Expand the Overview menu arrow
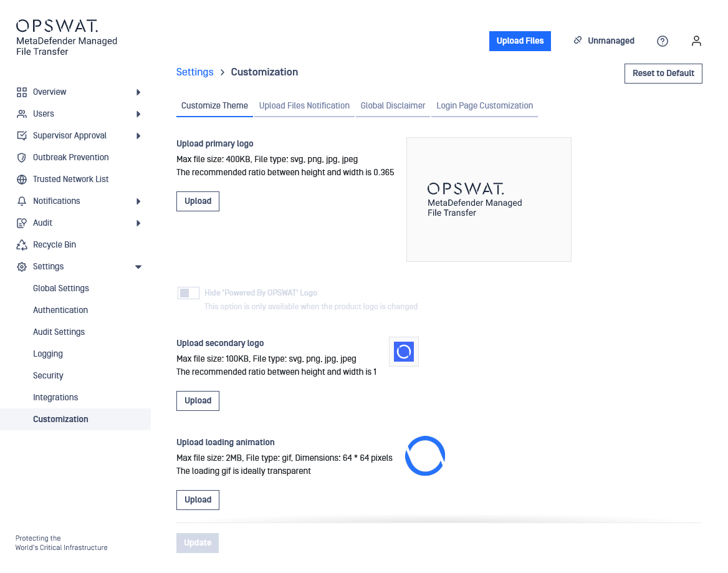728x573 pixels. pos(138,92)
